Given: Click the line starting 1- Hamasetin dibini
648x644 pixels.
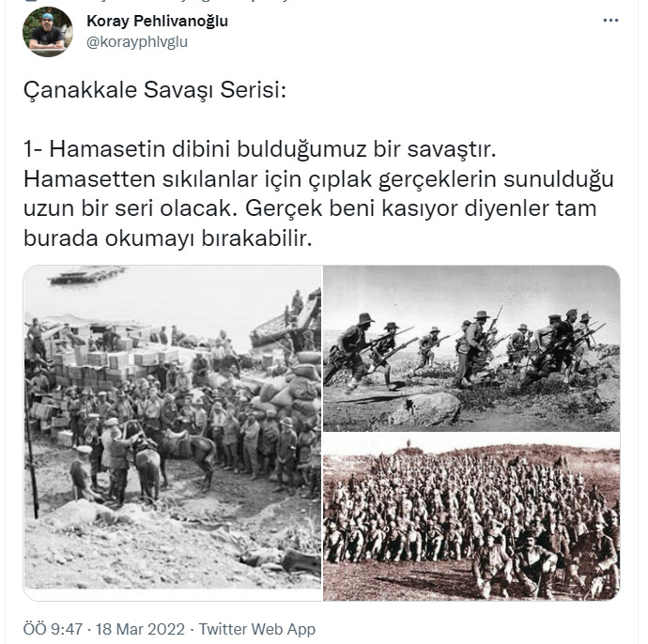Looking at the screenshot, I should pyautogui.click(x=259, y=148).
